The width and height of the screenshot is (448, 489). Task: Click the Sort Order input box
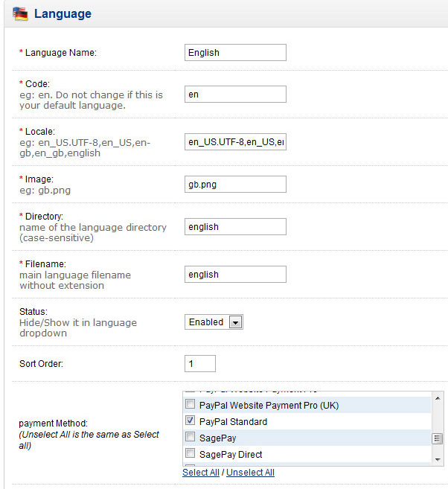click(199, 364)
